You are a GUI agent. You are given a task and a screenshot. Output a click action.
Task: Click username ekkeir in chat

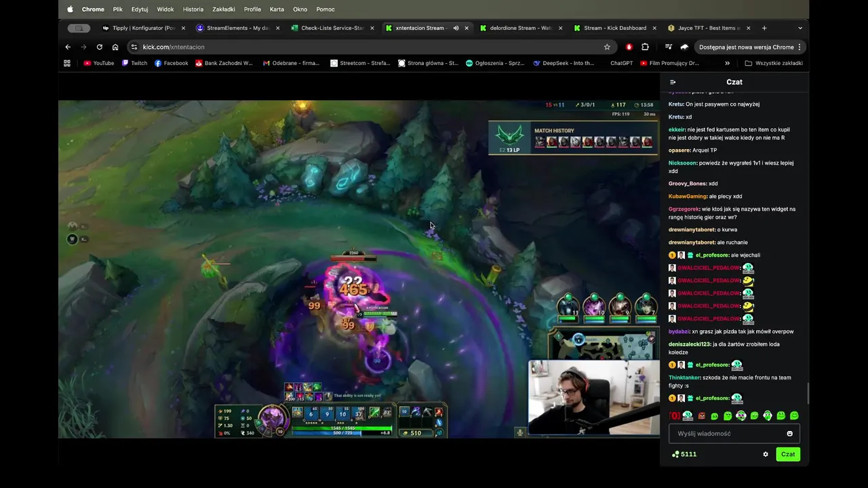[x=677, y=129]
